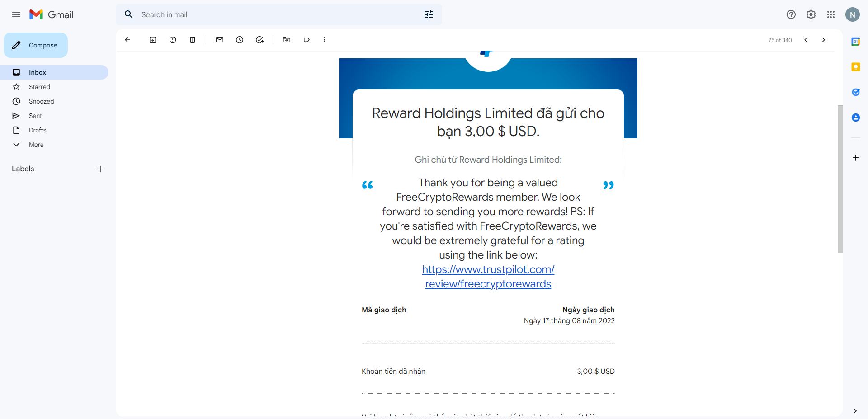Image resolution: width=868 pixels, height=419 pixels.
Task: Open Google Keep in the side panel
Action: (x=855, y=67)
